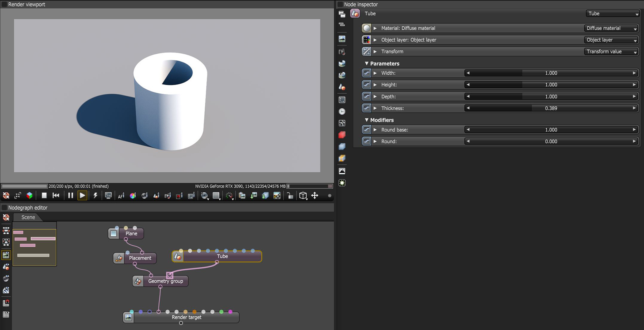644x330 pixels.
Task: Click the stop render square button
Action: pyautogui.click(x=44, y=196)
